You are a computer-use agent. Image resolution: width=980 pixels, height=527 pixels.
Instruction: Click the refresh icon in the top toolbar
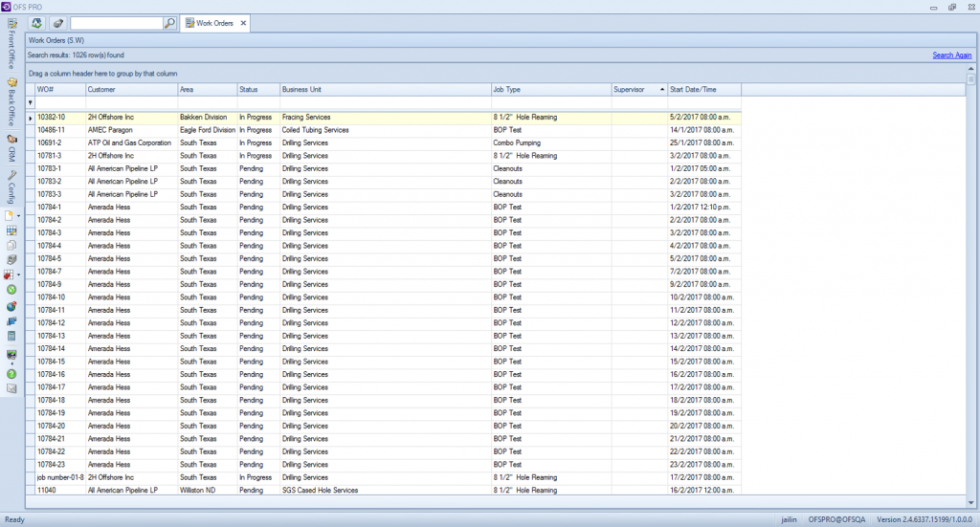36,22
